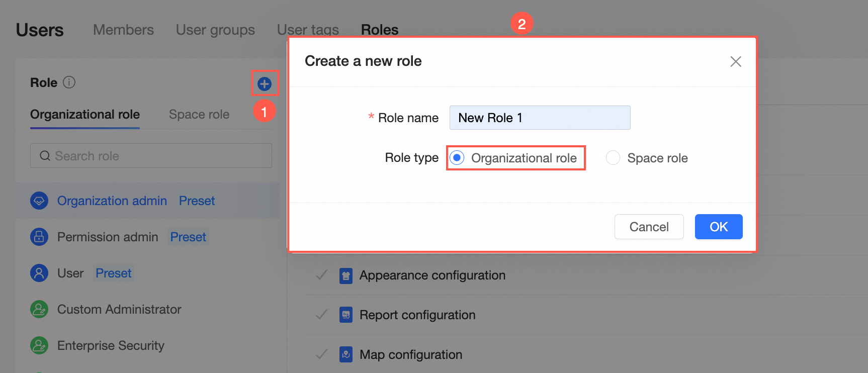Screen dimensions: 868x373
Task: Click the Custom Administrator green icon
Action: [39, 309]
